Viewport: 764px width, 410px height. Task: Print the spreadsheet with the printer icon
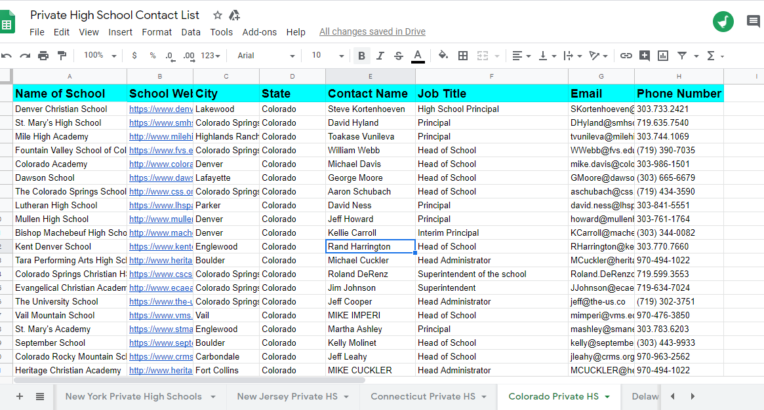click(43, 56)
